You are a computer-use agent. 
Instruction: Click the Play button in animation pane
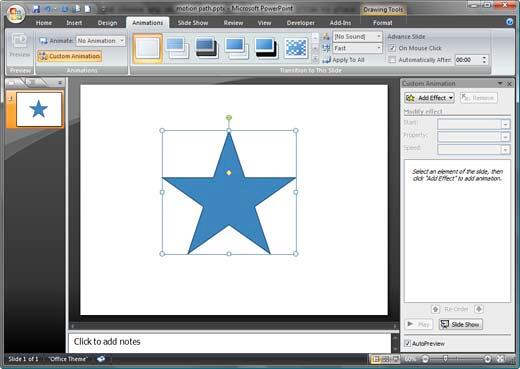[x=418, y=324]
